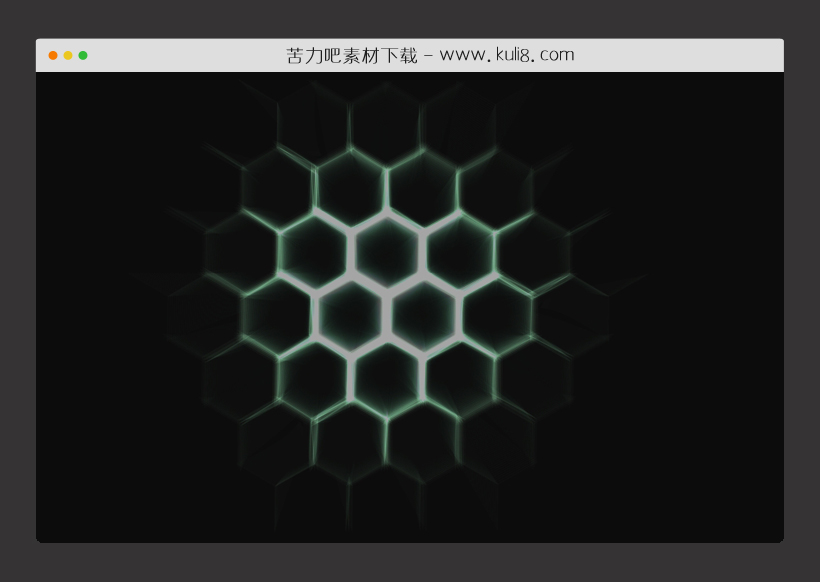Image resolution: width=820 pixels, height=582 pixels.
Task: Click hexagon touching top bright hexagon's upper-left edge
Action: [x=350, y=187]
